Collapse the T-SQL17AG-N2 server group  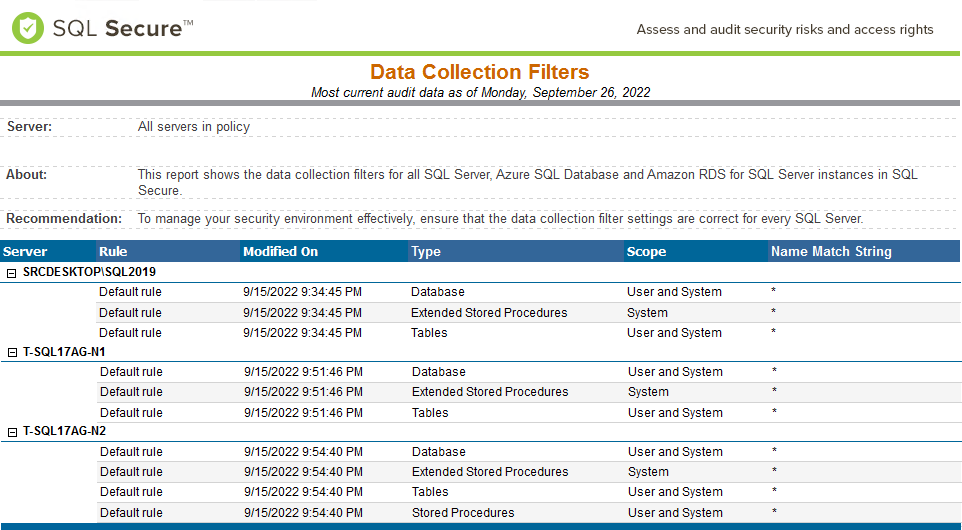(x=12, y=432)
